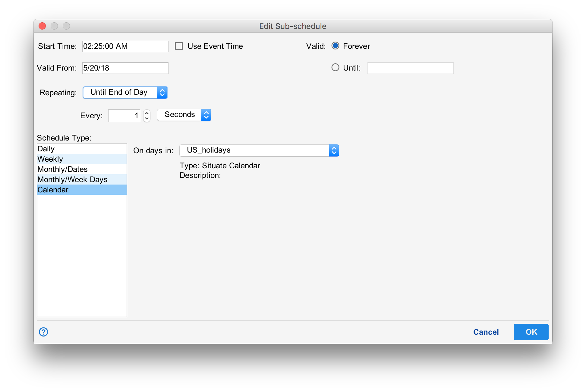Open the US_holidays calendar dropdown

coord(259,150)
